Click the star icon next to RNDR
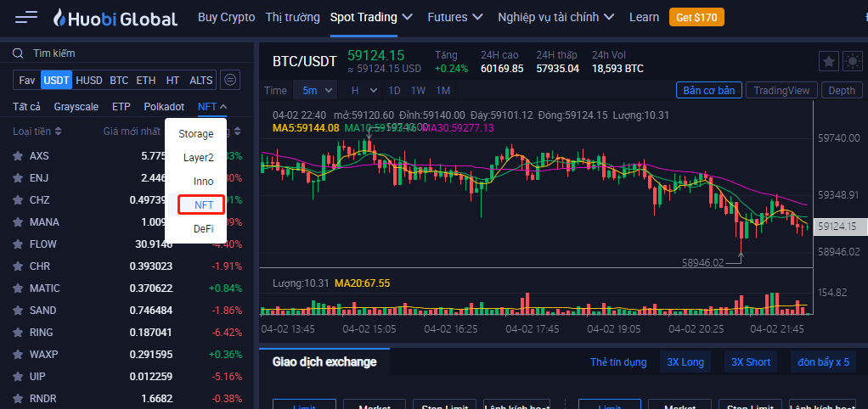Screen dimensions: 868x409 [x=17, y=399]
